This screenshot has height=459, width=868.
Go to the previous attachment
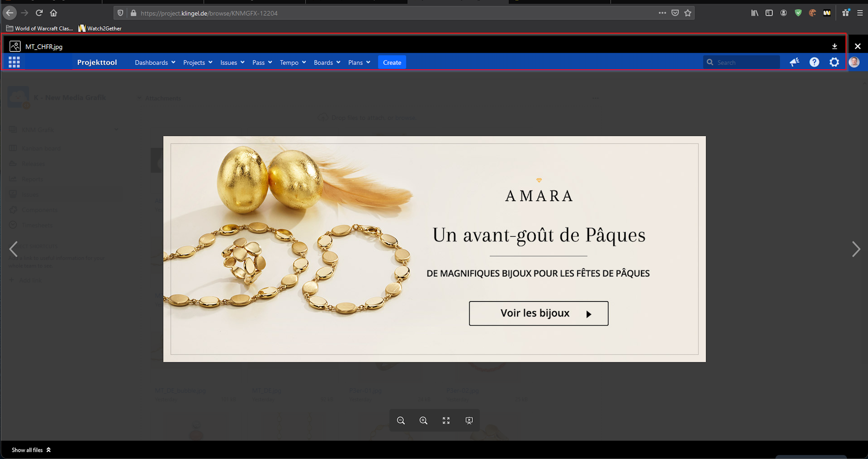coord(14,249)
